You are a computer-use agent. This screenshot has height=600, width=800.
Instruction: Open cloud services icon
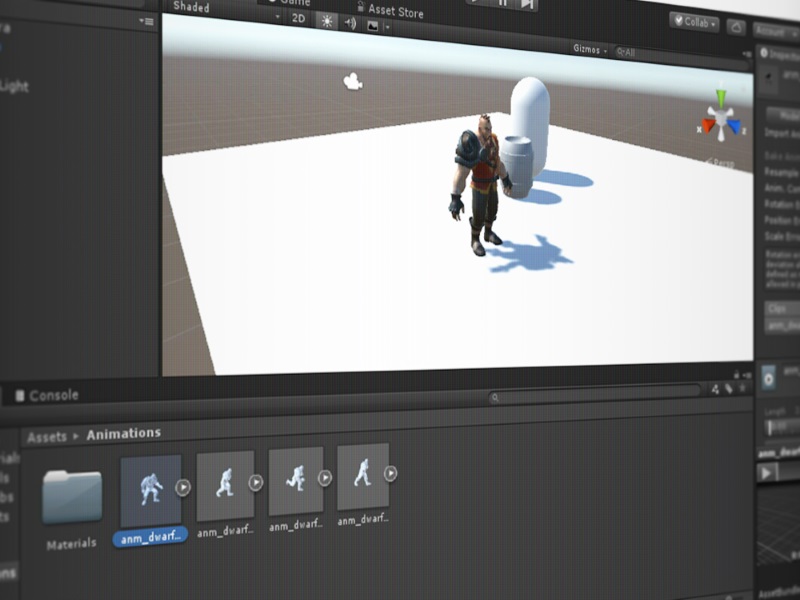[736, 27]
